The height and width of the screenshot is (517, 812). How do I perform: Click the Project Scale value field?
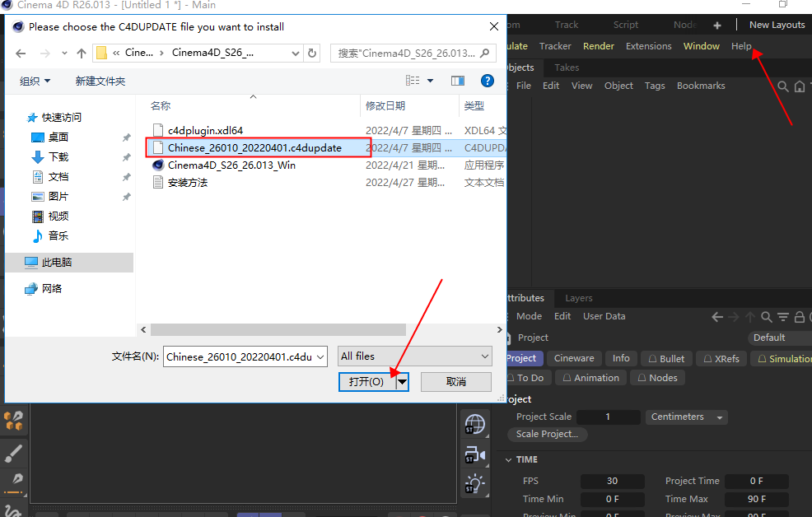608,417
